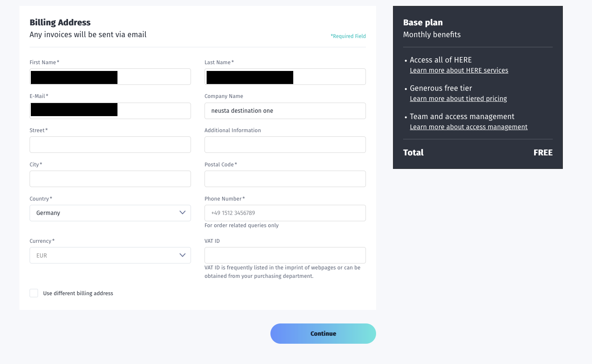Open the EUR currency dropdown
The image size is (592, 364).
click(110, 255)
